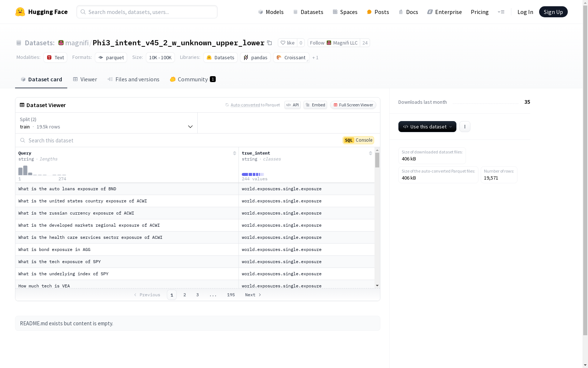Viewport: 588px width, 368px height.
Task: Open the three-dot dataset options menu
Action: tap(465, 127)
